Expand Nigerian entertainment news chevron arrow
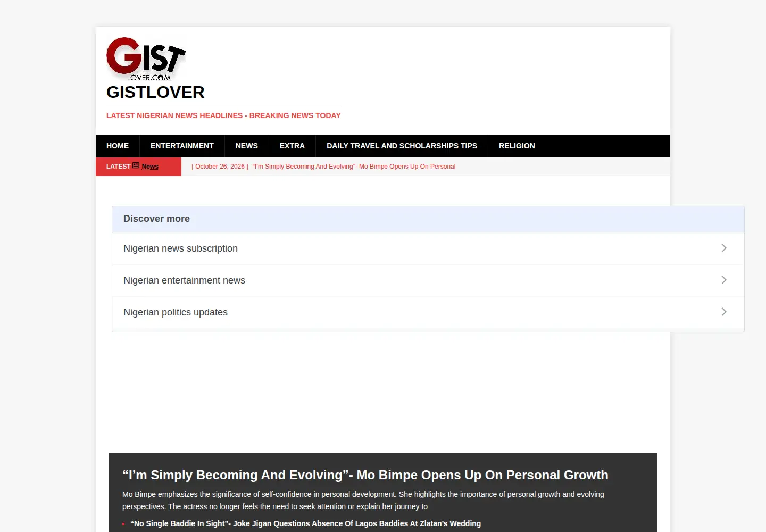The width and height of the screenshot is (766, 532). pos(724,280)
